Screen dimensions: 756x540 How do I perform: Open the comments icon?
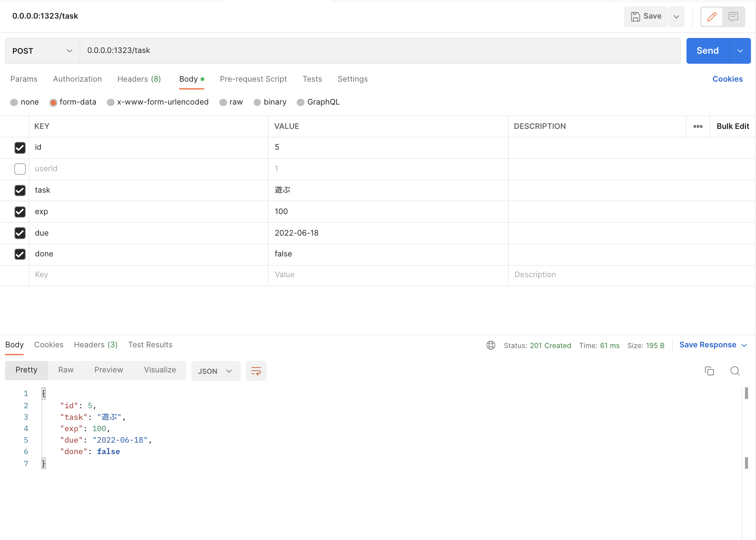[x=733, y=16]
